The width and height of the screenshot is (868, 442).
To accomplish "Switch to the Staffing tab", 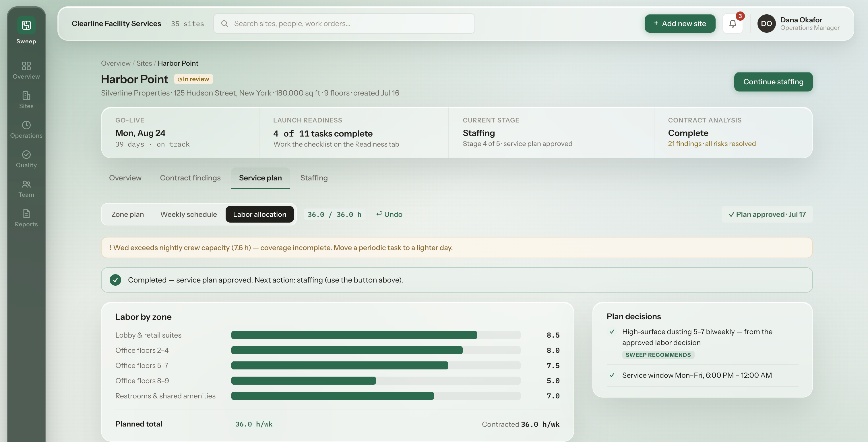I will click(314, 178).
